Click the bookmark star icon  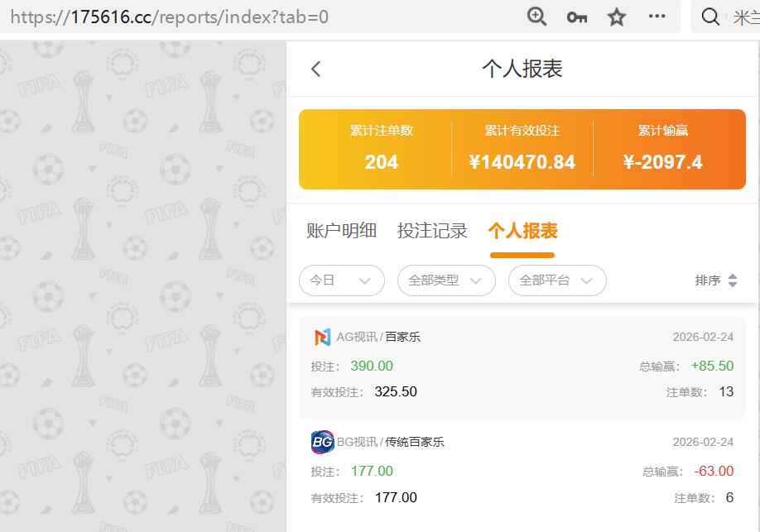[616, 16]
